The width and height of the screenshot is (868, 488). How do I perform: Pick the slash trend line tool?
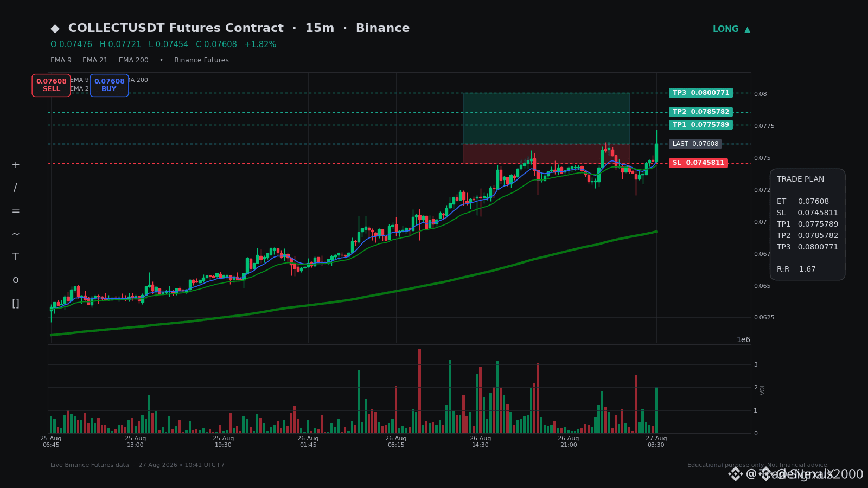click(x=16, y=188)
